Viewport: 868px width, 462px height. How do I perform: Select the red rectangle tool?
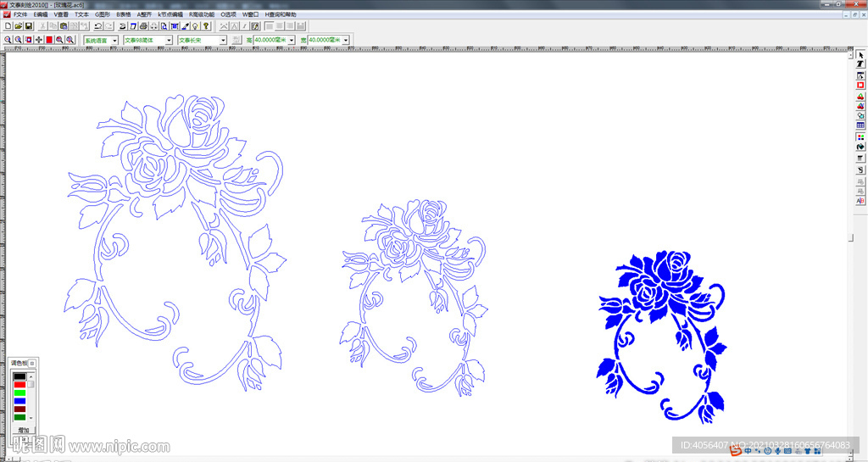click(860, 86)
